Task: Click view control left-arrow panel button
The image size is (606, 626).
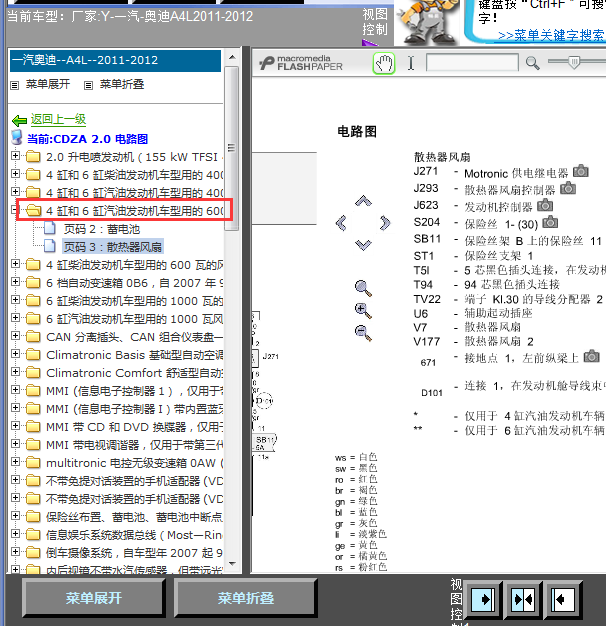Action: (x=563, y=599)
